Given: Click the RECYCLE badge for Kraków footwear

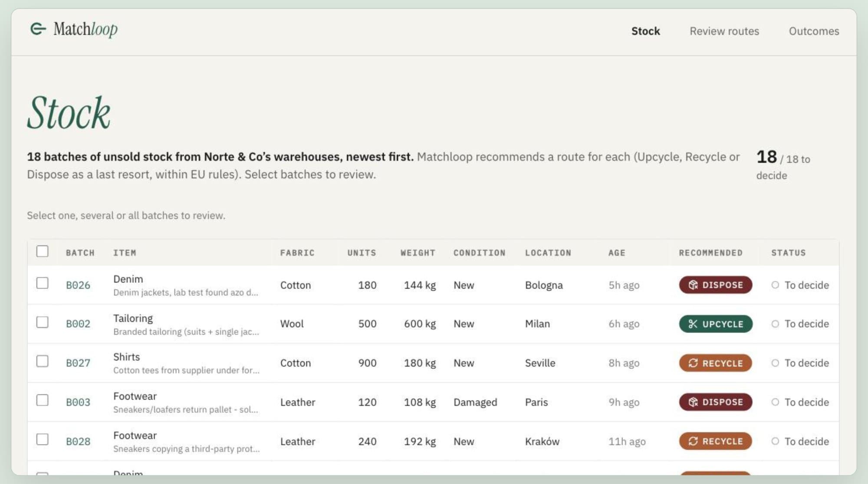Looking at the screenshot, I should pyautogui.click(x=716, y=441).
